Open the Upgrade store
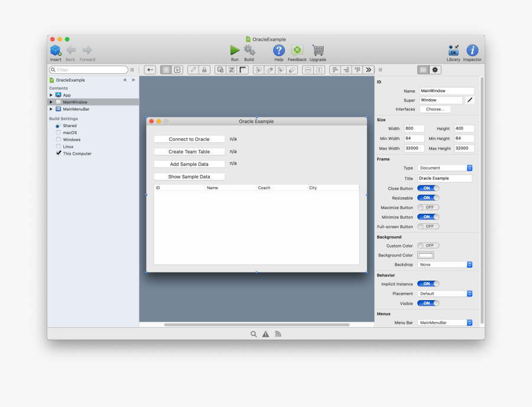The image size is (532, 407). click(x=317, y=51)
